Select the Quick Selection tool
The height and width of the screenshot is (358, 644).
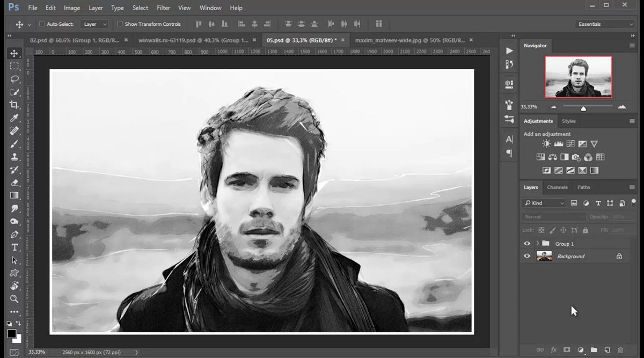coord(14,92)
